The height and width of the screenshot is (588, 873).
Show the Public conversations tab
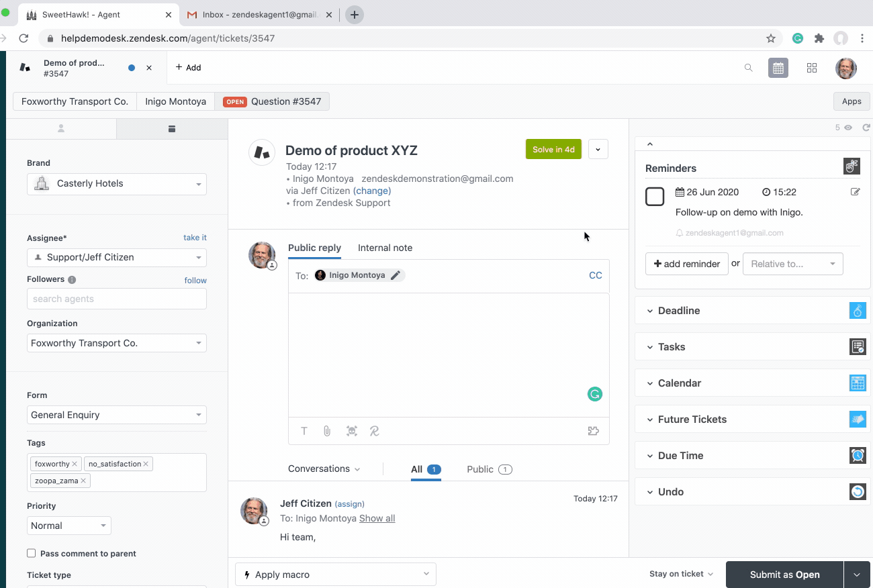(489, 469)
